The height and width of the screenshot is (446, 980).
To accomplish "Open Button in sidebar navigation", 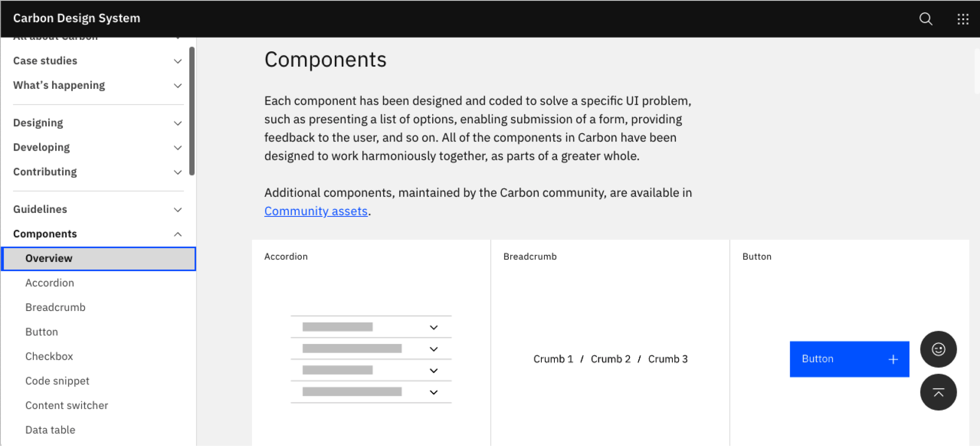I will point(42,332).
